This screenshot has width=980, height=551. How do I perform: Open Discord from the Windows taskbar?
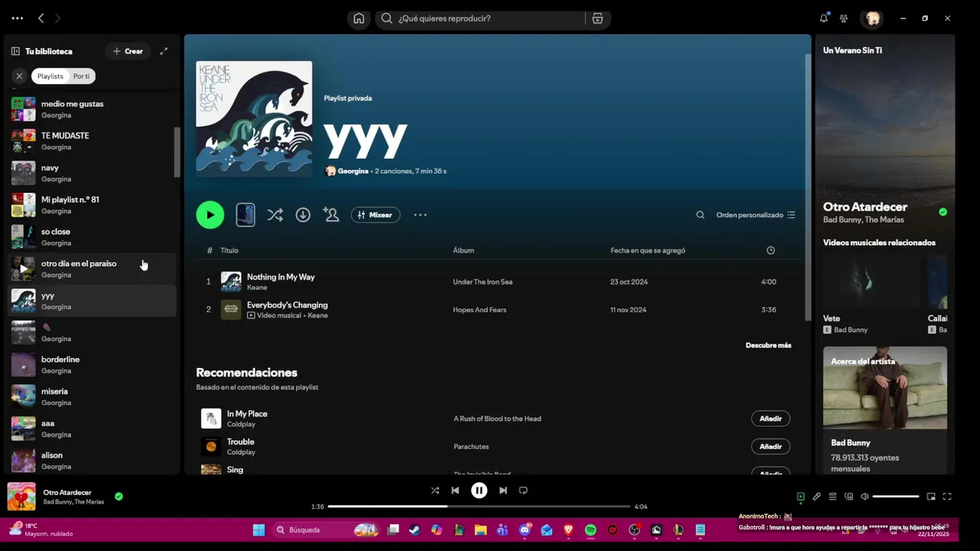[524, 530]
